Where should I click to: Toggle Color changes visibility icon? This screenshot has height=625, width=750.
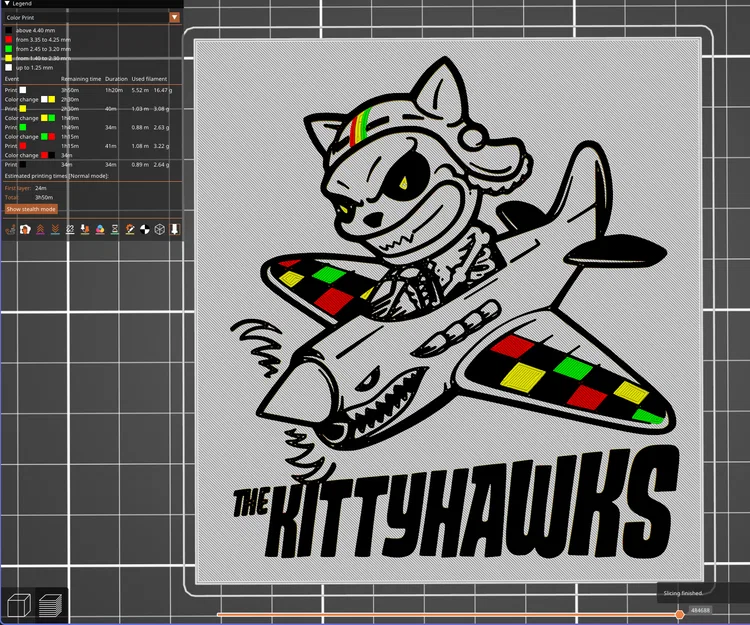[100, 230]
